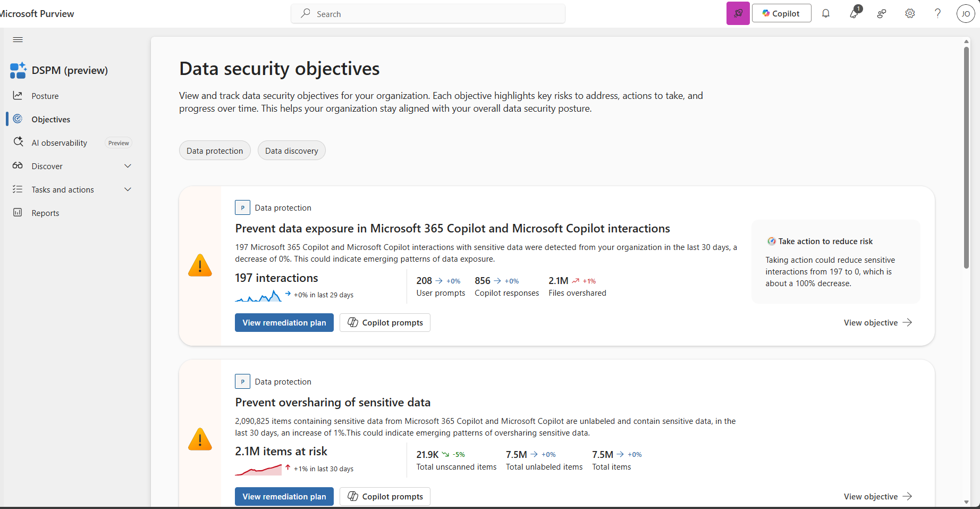The image size is (980, 509).
Task: Click the Data security objectives page heading
Action: (280, 69)
